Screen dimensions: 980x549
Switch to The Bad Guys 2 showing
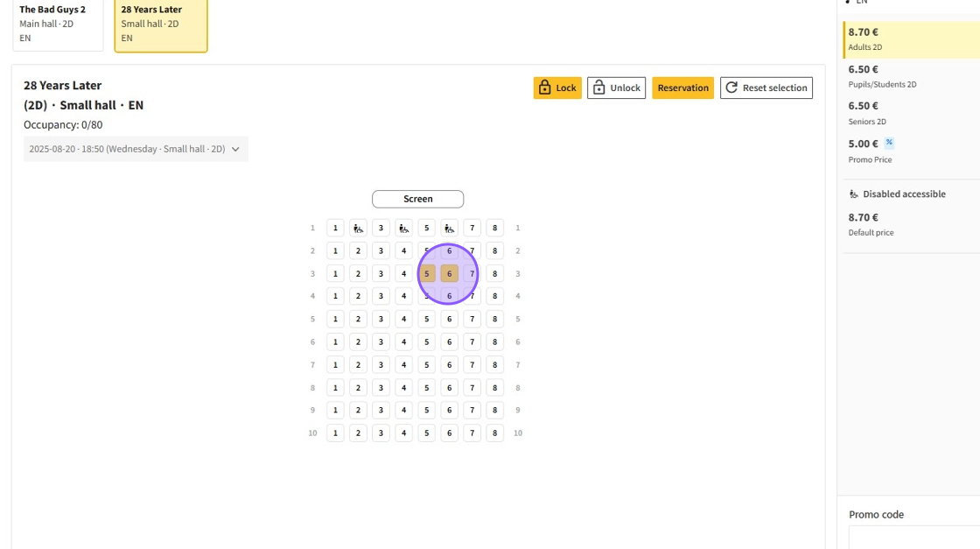58,24
